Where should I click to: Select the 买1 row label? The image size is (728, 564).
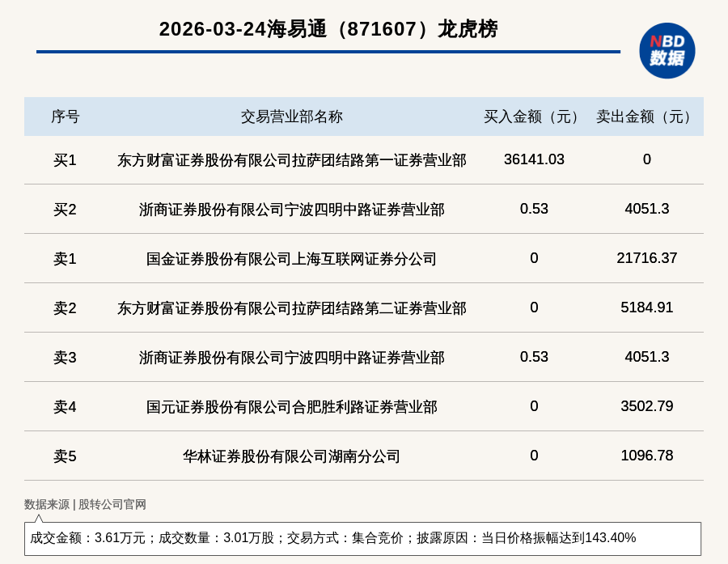point(65,160)
